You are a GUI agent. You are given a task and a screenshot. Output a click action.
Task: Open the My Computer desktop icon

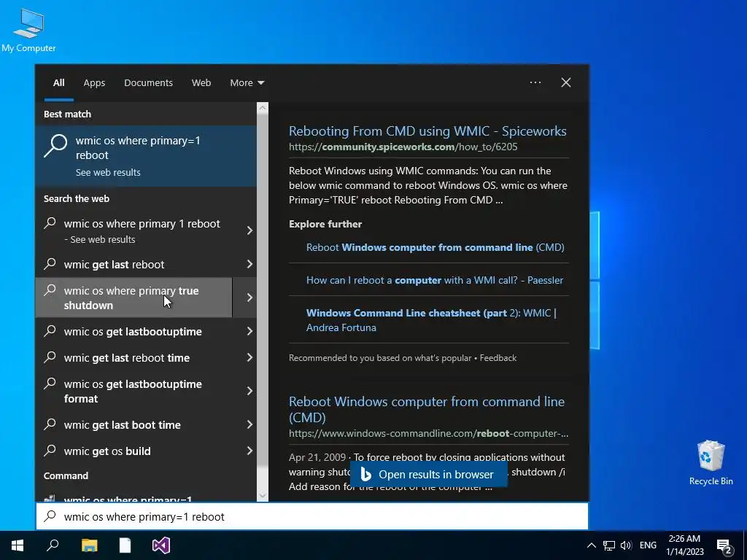coord(28,31)
